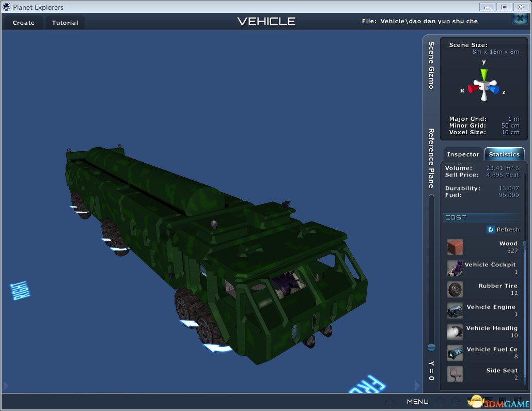This screenshot has width=532, height=411.
Task: Click the Volume value '23.41 m^3'
Action: (503, 168)
